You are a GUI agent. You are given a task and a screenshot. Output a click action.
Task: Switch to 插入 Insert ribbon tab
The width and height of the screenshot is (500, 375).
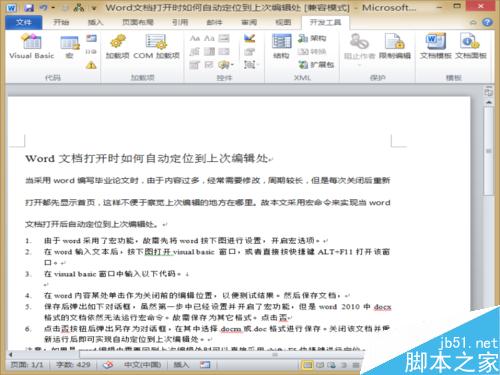(95, 22)
